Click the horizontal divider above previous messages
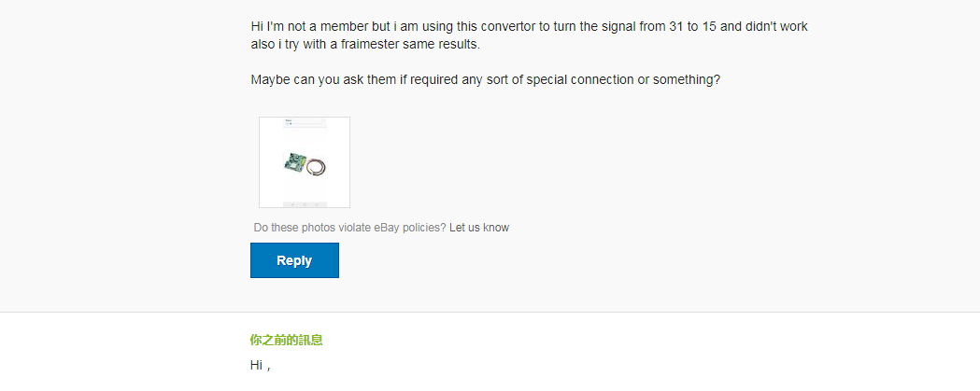980x391 pixels. 490,312
